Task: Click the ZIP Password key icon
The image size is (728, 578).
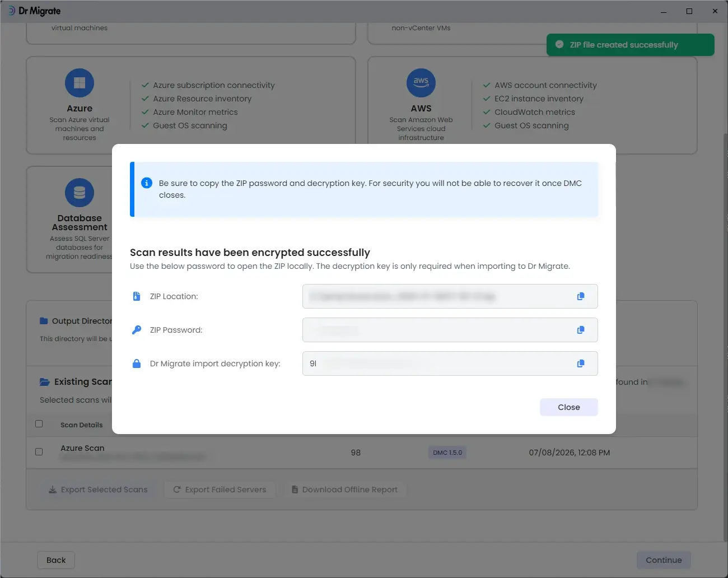Action: point(137,330)
